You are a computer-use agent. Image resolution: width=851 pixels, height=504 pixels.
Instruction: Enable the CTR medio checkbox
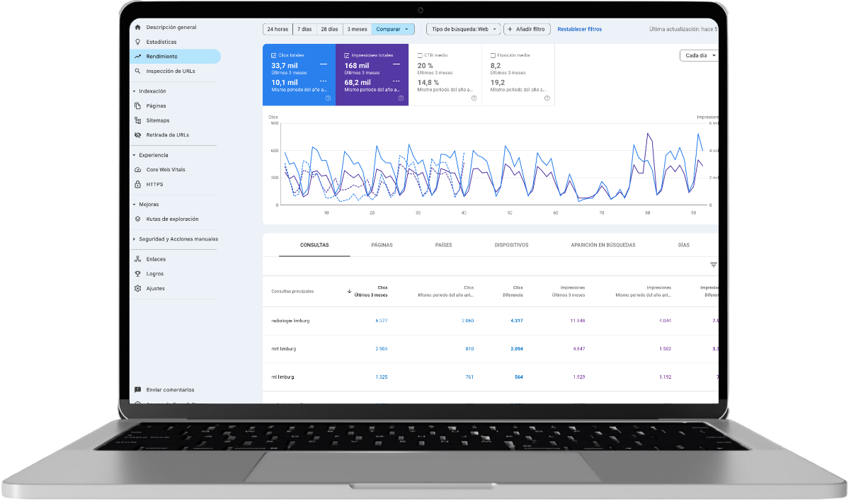click(420, 55)
